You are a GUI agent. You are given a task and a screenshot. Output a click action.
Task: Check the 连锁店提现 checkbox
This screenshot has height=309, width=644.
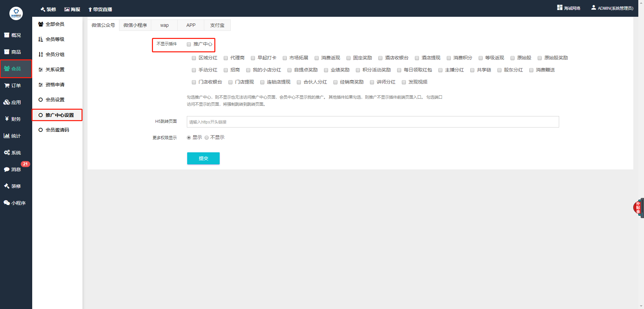[x=262, y=82]
